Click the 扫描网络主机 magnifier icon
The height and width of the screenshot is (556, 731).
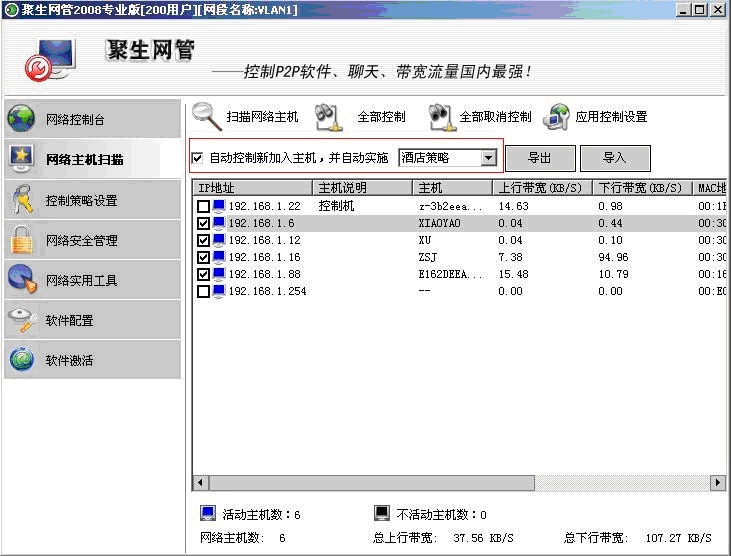coord(207,116)
